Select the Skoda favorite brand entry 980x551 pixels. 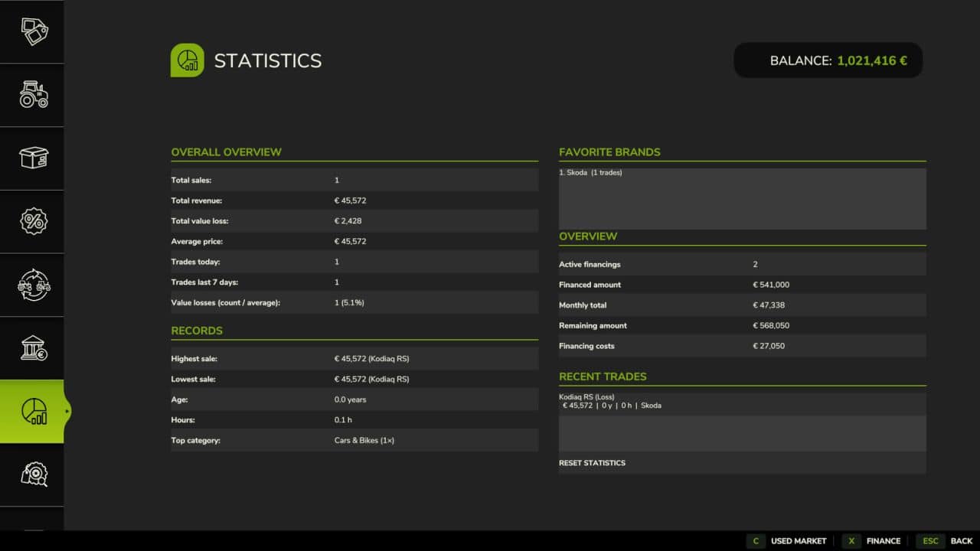click(590, 173)
